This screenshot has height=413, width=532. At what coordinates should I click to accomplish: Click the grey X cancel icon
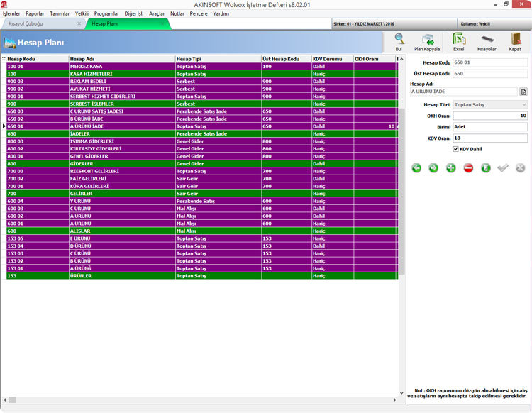pos(520,167)
